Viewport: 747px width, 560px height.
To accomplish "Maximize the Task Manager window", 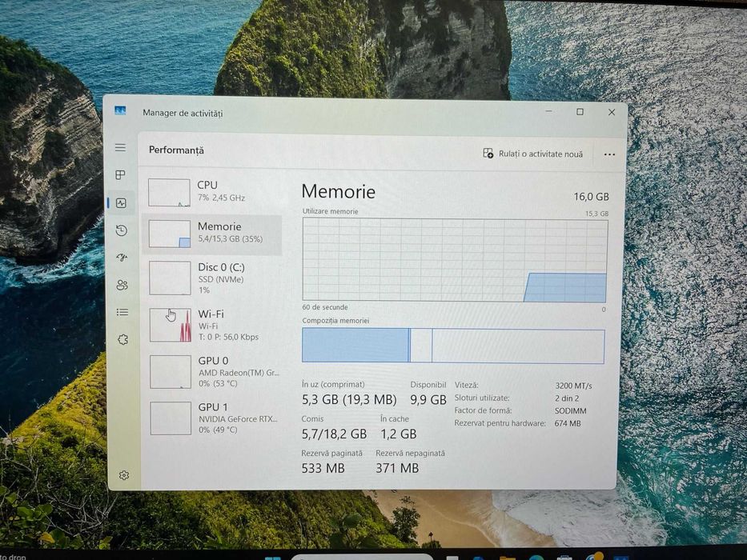I will coord(580,112).
